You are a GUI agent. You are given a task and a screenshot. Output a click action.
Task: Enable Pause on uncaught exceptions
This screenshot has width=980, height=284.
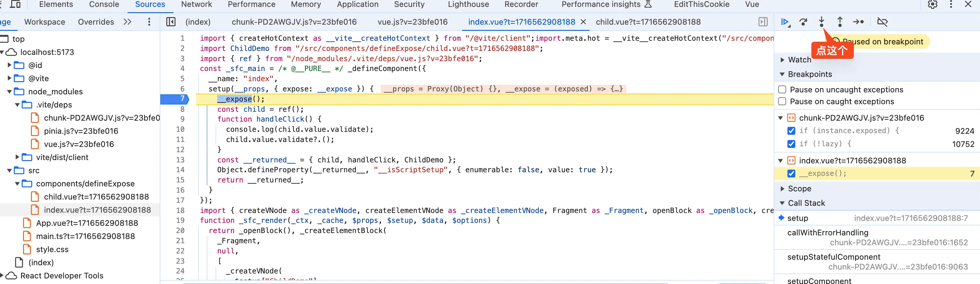pyautogui.click(x=782, y=89)
